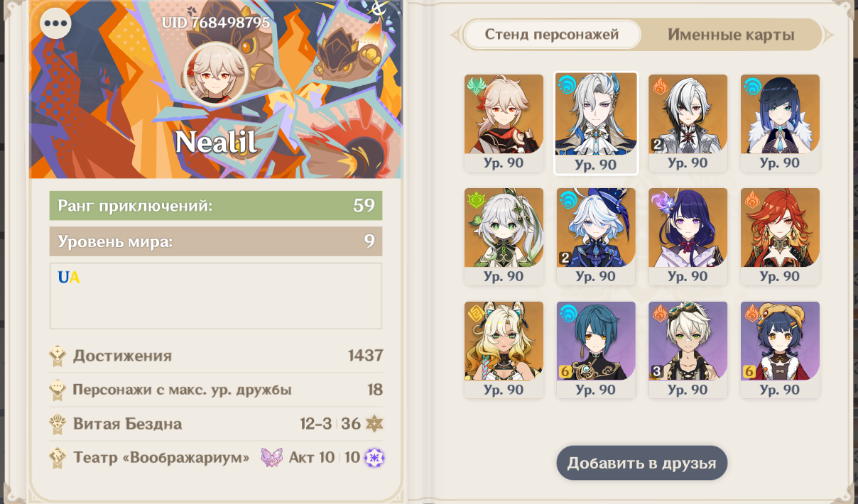Click the Театр «Воображариум» row

tap(216, 458)
